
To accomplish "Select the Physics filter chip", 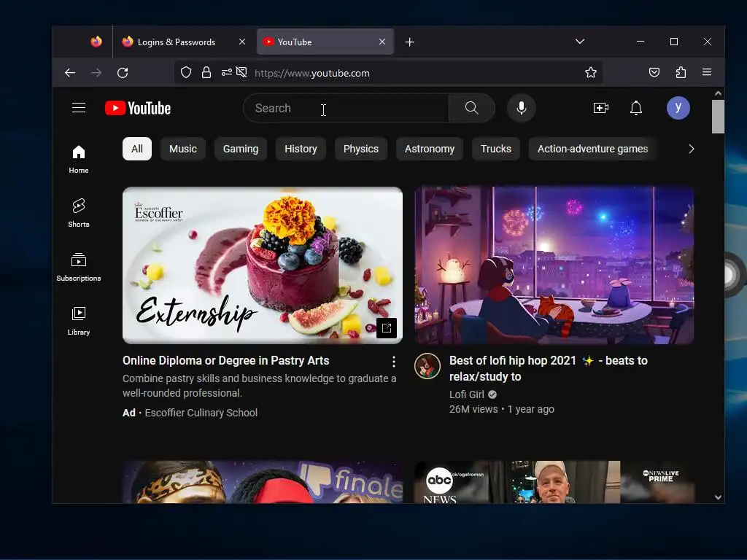I will 361,149.
